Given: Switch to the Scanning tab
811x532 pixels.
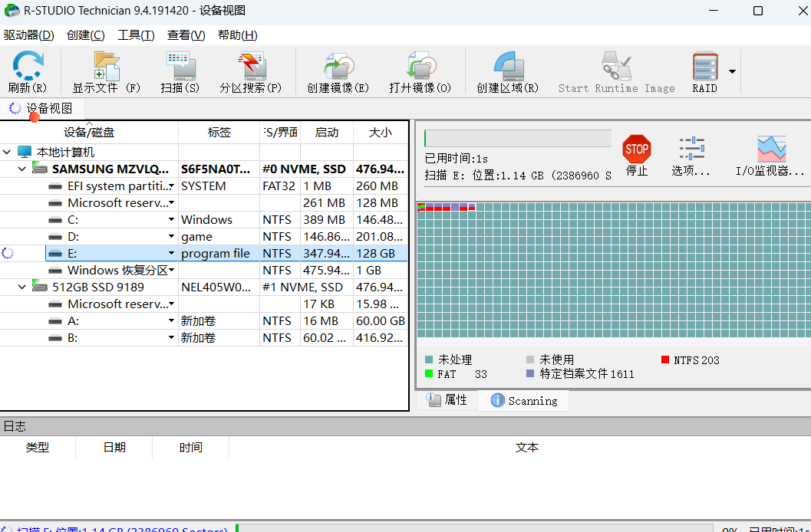Looking at the screenshot, I should (523, 400).
